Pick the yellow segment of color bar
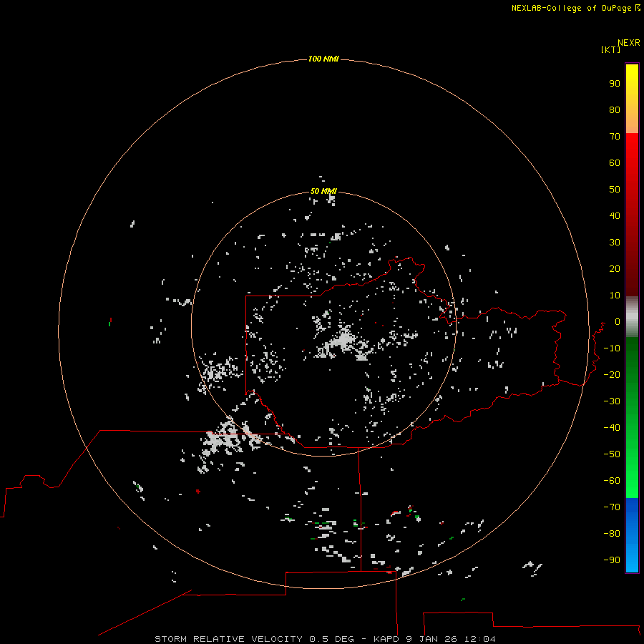Viewport: 644px width, 644px height. point(632,99)
